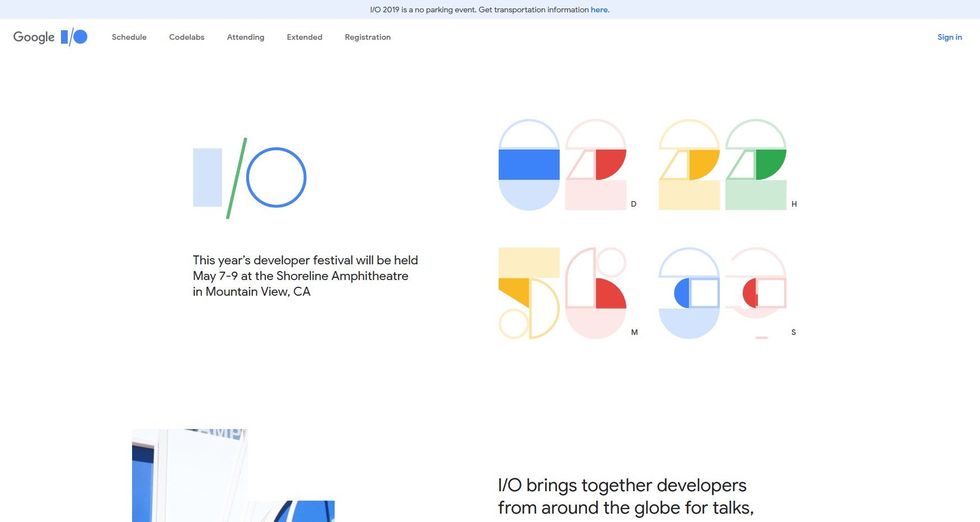
Task: Select the Extended nav item
Action: pos(304,37)
